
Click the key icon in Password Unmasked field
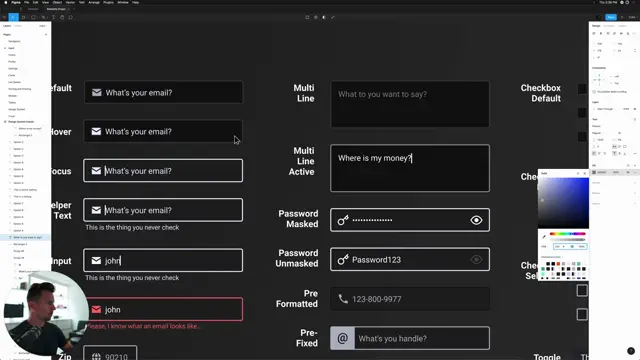(x=343, y=260)
